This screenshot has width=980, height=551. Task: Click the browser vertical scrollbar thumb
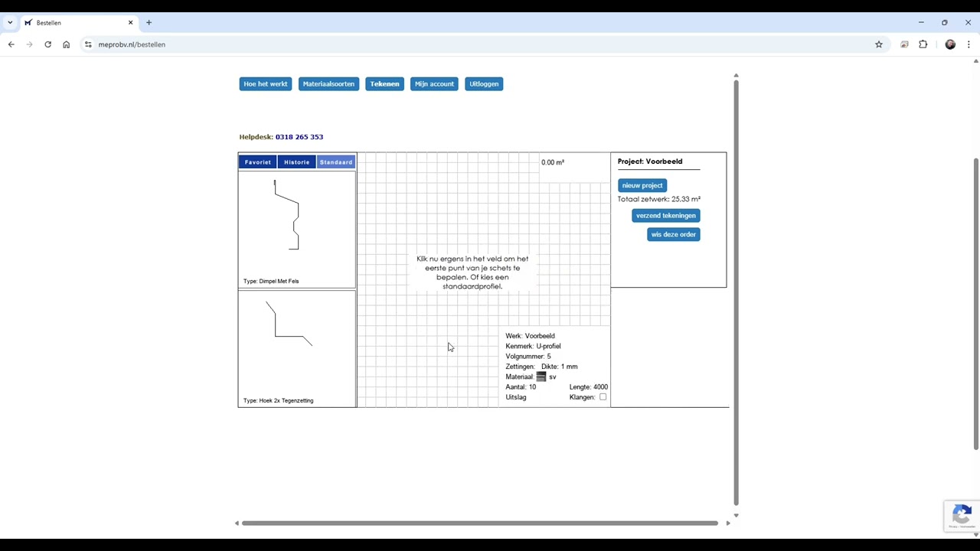[x=976, y=304]
